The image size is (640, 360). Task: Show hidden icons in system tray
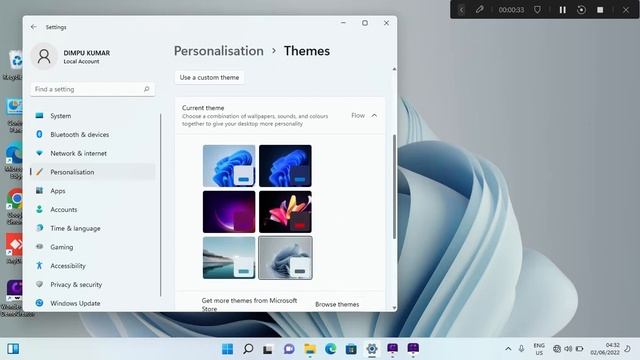[x=508, y=349]
